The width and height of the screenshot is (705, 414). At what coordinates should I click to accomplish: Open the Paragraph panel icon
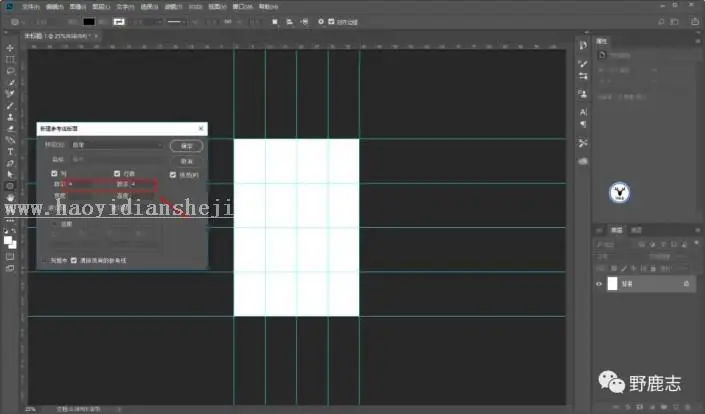[x=583, y=124]
